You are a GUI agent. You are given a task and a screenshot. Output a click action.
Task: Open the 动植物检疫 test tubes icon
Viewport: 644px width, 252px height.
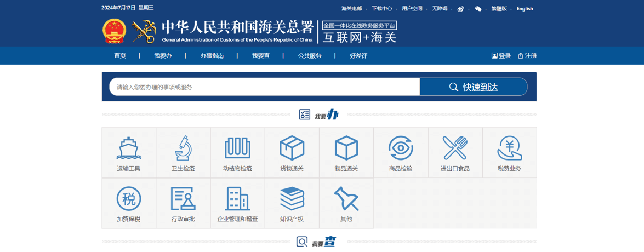(x=237, y=148)
